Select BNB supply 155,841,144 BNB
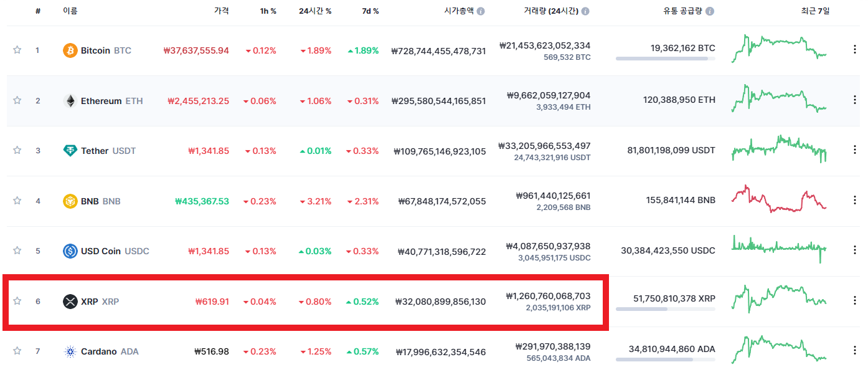 (x=681, y=200)
